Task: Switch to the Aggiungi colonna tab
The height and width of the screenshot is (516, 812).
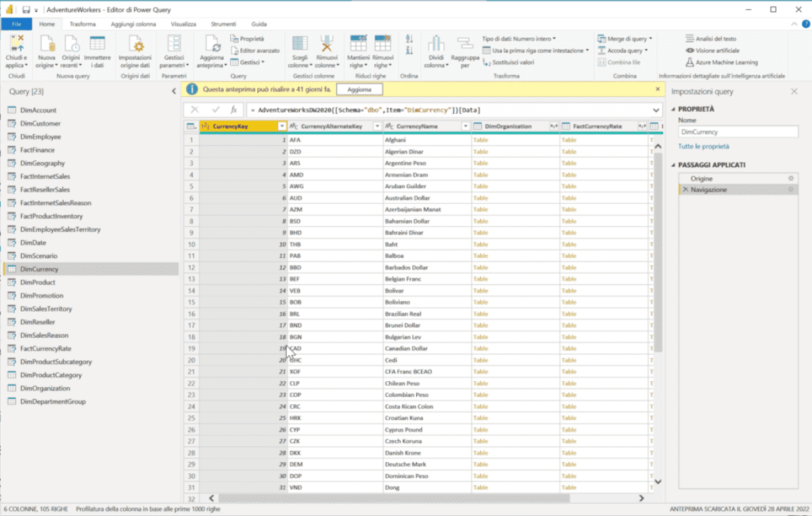Action: click(x=132, y=24)
